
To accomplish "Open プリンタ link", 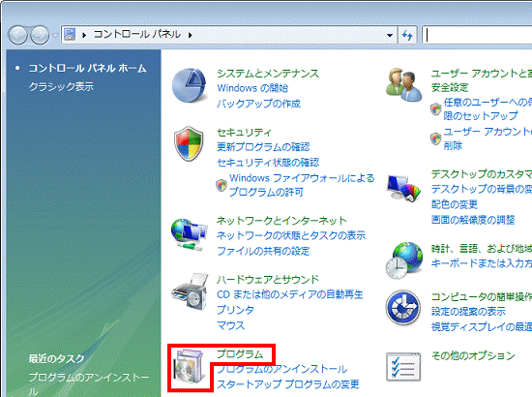I will (235, 310).
